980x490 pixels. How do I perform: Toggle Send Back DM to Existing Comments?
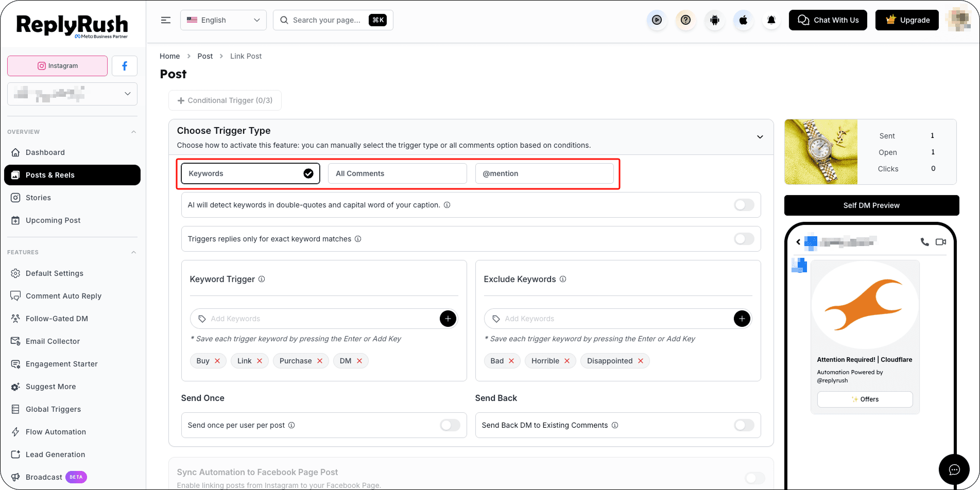(744, 425)
